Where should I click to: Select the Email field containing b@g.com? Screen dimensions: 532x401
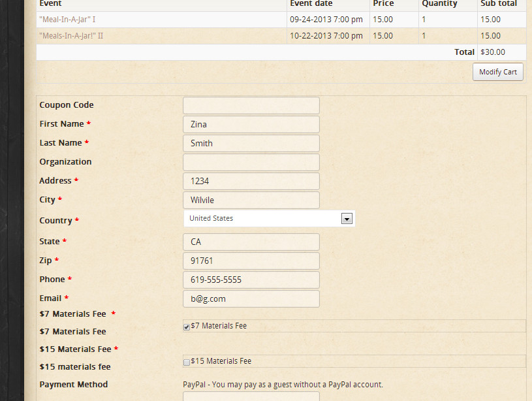click(x=251, y=299)
